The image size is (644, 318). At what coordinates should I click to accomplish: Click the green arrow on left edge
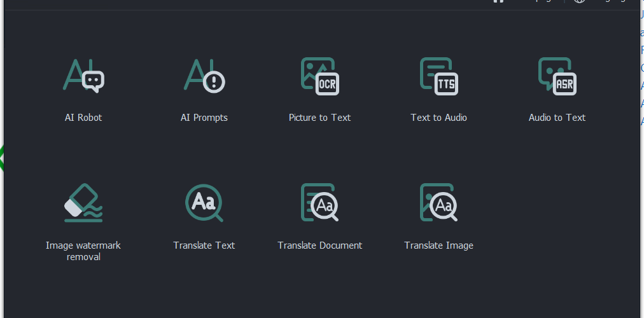coord(2,158)
